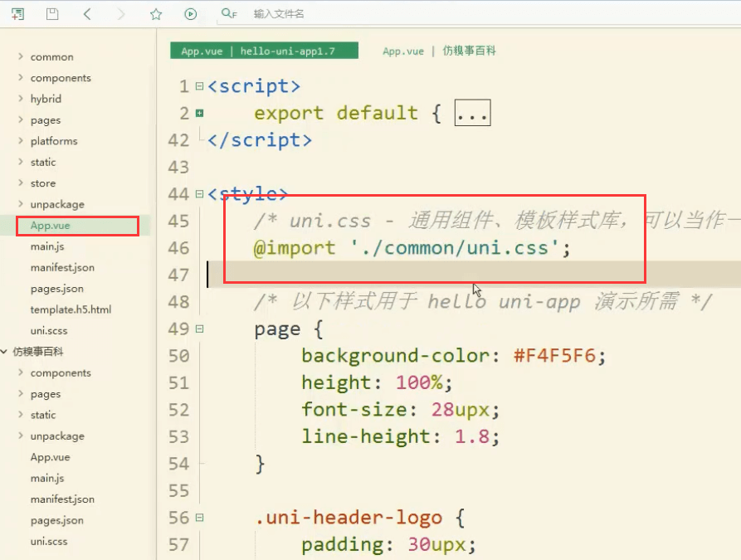The image size is (741, 560).
Task: Click the save file toolbar icon
Action: (52, 14)
